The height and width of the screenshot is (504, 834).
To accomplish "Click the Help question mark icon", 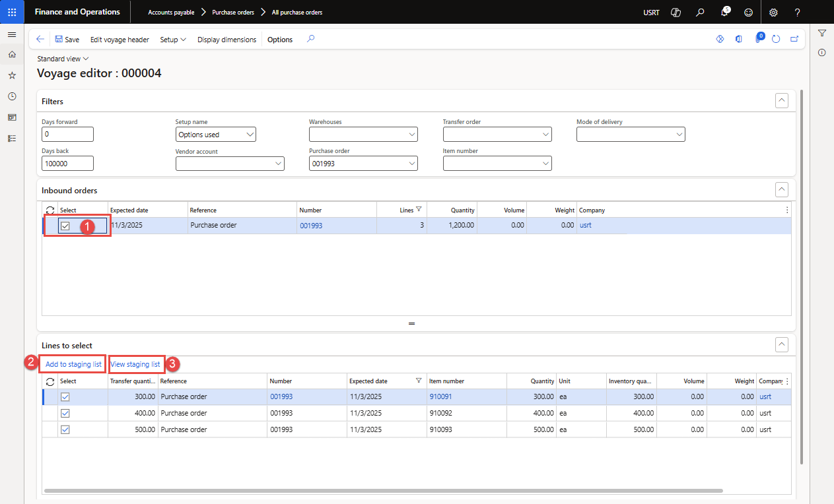I will coord(797,13).
